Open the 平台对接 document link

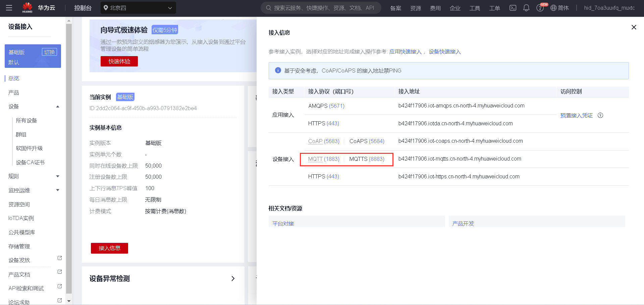tap(283, 224)
